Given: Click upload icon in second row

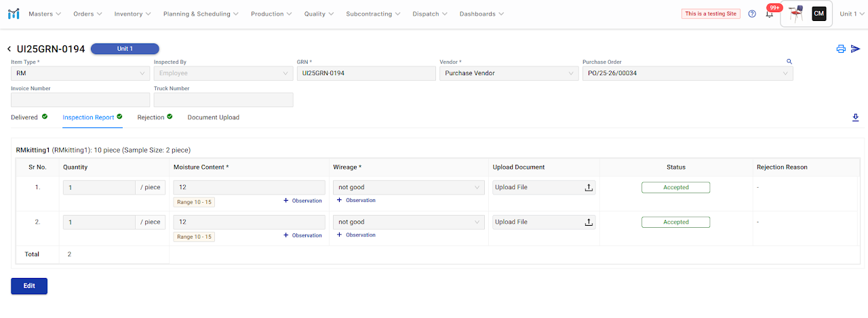Looking at the screenshot, I should pyautogui.click(x=589, y=222).
